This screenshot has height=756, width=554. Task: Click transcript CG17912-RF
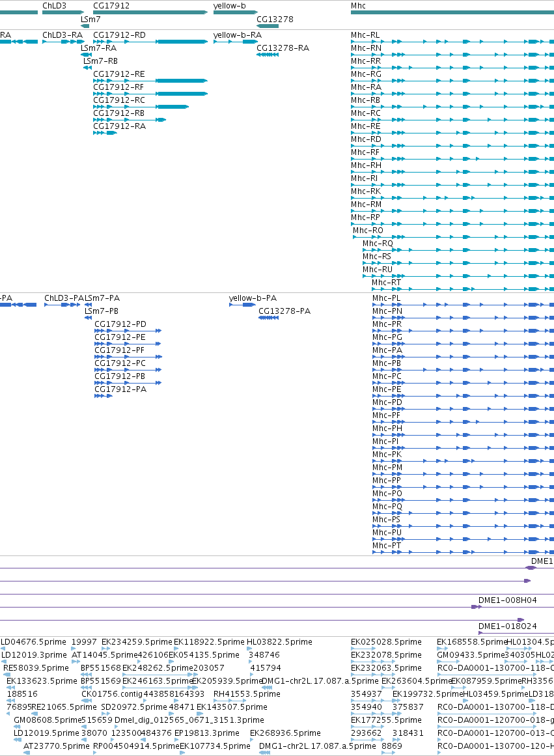(118, 87)
